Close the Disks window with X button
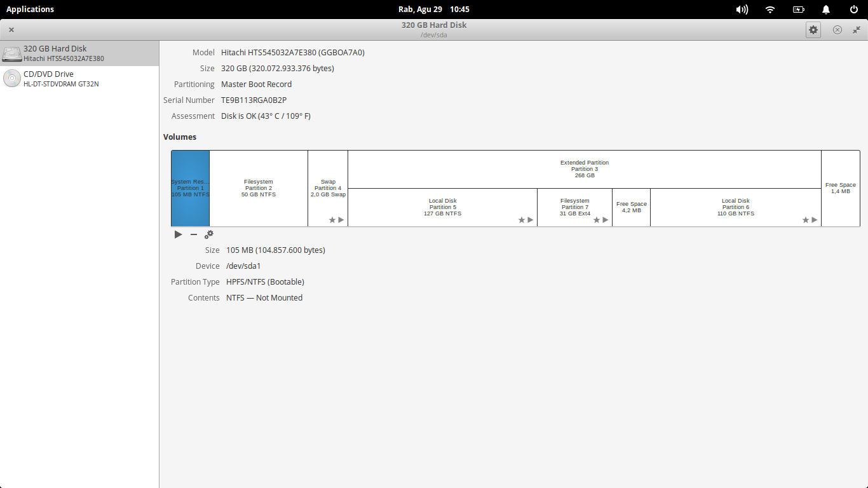Viewport: 868px width, 488px height. click(11, 30)
